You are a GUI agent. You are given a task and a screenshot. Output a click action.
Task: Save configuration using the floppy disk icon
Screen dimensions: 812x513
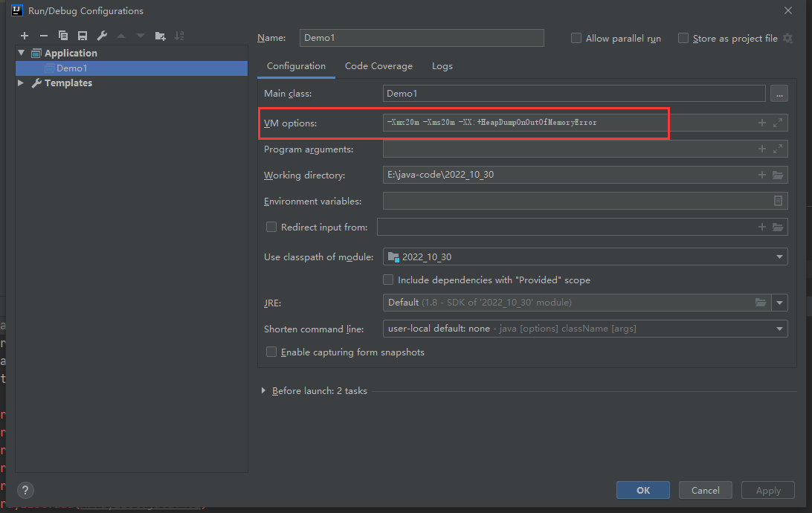[83, 36]
